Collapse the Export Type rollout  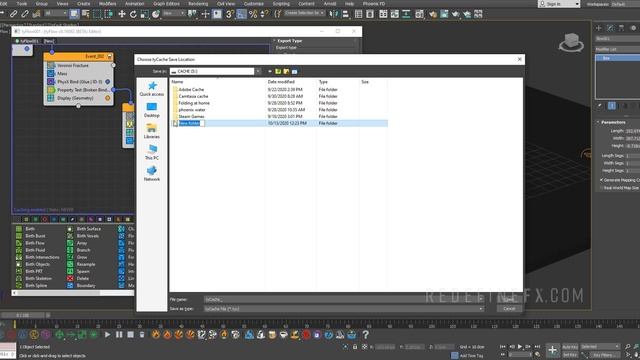coord(289,41)
